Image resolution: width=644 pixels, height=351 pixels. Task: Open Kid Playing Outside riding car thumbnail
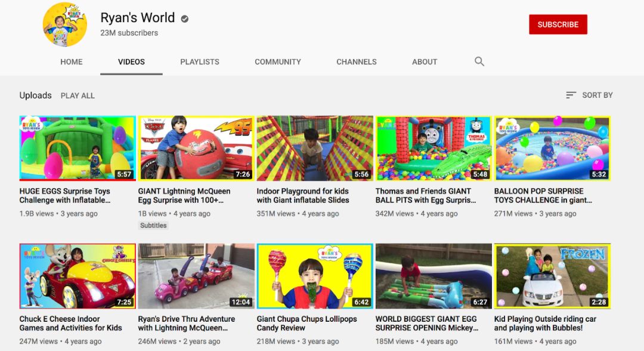552,276
